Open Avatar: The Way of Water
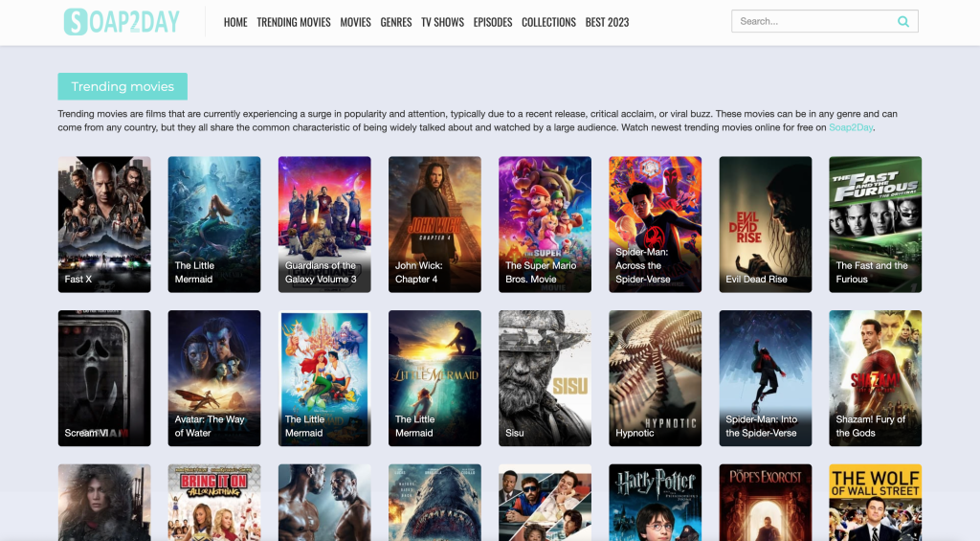 click(x=214, y=377)
